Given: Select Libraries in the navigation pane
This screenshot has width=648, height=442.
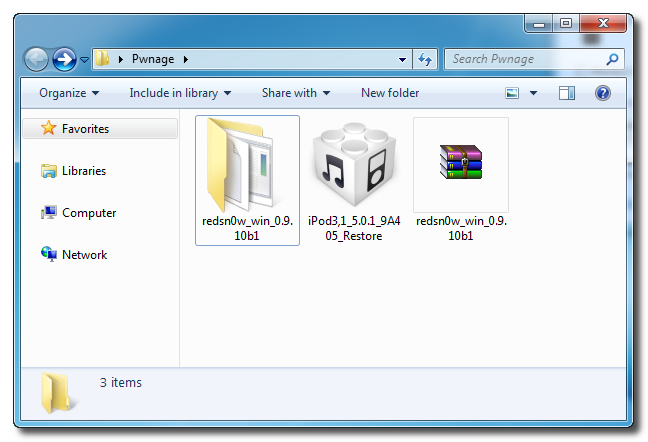Looking at the screenshot, I should (84, 171).
